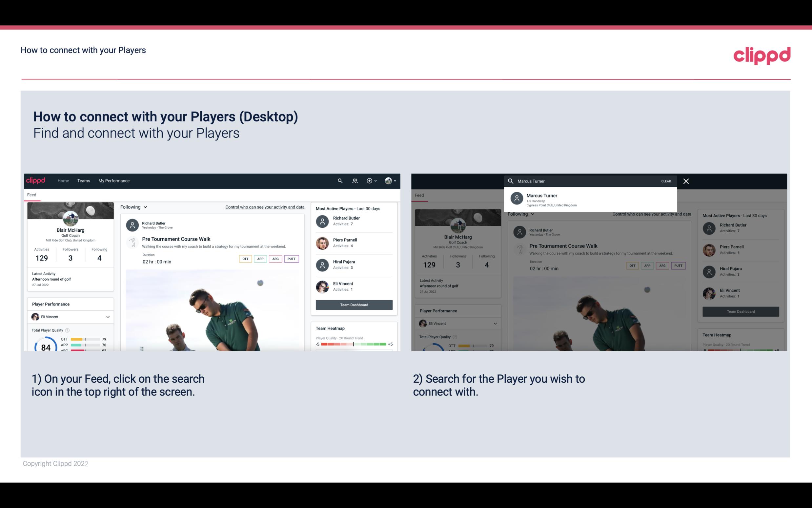Toggle the Following dropdown on feed
The height and width of the screenshot is (508, 812).
(134, 207)
